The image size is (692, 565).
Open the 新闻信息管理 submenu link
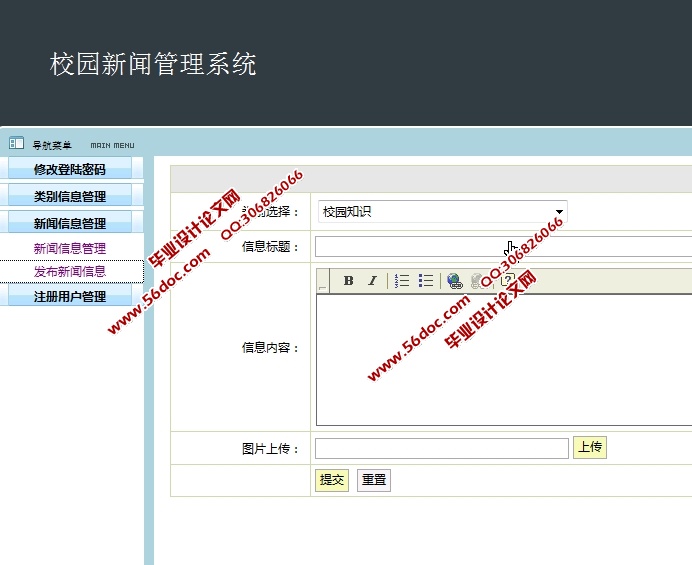(x=69, y=248)
